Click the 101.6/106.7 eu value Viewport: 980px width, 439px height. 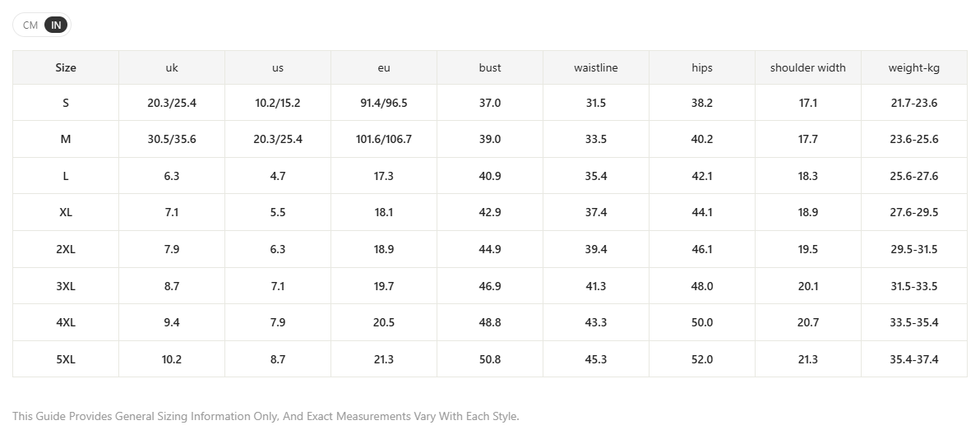pos(384,139)
